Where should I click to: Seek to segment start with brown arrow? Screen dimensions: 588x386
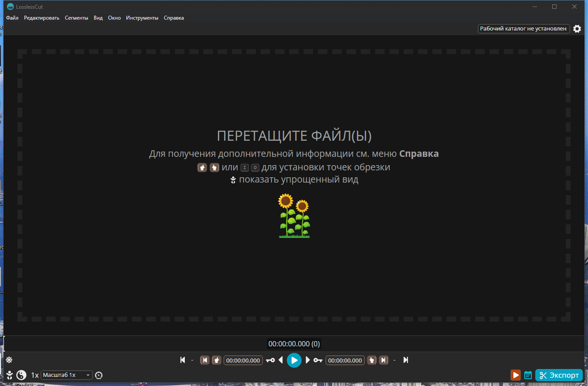click(x=204, y=360)
